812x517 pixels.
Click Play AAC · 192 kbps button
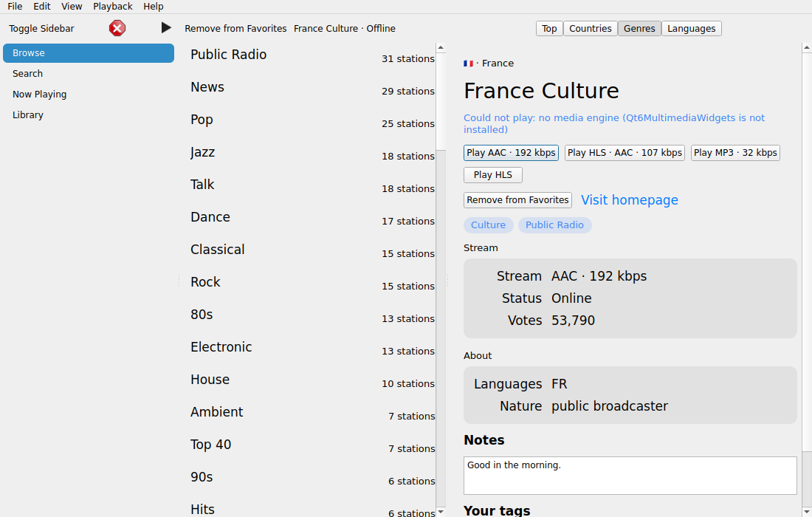click(511, 153)
